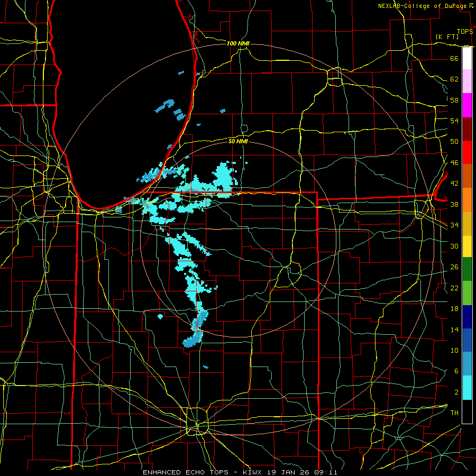This screenshot has width=476, height=476.
Task: Click the TH legend label
Action: pyautogui.click(x=454, y=413)
